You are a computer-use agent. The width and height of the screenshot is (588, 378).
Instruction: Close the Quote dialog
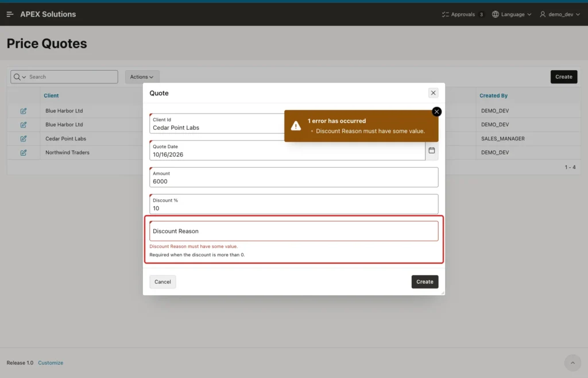pyautogui.click(x=433, y=93)
